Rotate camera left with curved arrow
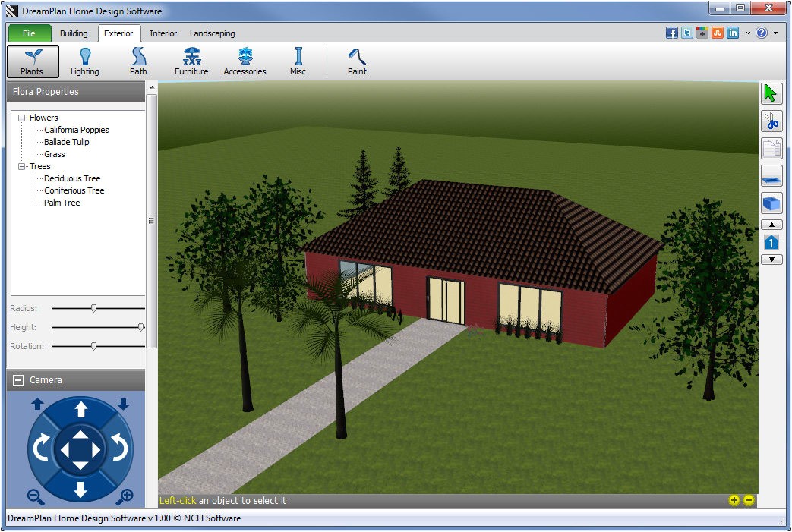The width and height of the screenshot is (792, 532). (41, 449)
